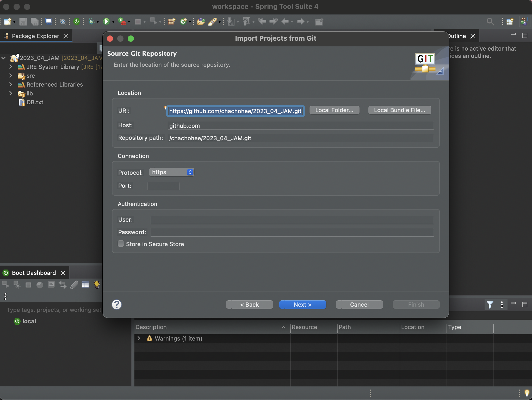Screen dimensions: 532x400
Task: Expand the src folder node
Action: coord(11,76)
